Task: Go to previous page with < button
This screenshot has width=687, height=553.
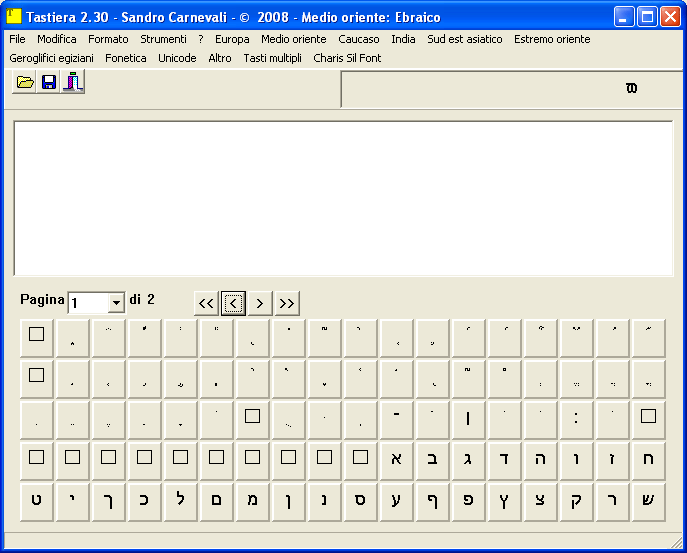Action: tap(233, 303)
